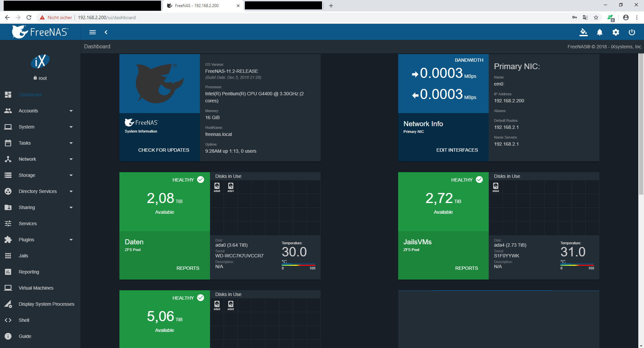Expand the Accounts menu arrow
This screenshot has height=348, width=644.
coord(71,111)
